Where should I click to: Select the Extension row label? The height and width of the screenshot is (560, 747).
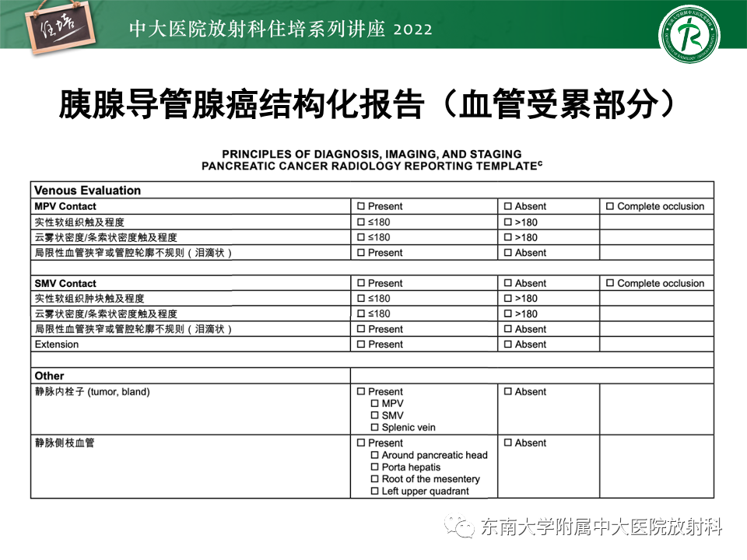coord(57,345)
